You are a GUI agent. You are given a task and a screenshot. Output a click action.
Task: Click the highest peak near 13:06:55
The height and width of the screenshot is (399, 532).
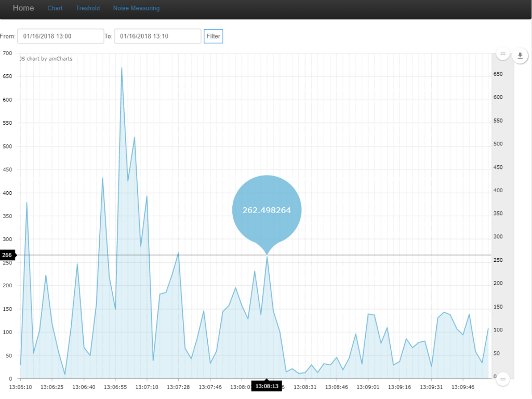coord(122,68)
